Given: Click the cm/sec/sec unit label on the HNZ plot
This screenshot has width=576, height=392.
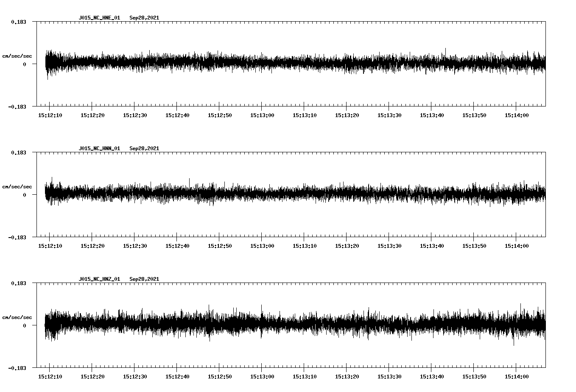Looking at the screenshot, I should coord(17,317).
